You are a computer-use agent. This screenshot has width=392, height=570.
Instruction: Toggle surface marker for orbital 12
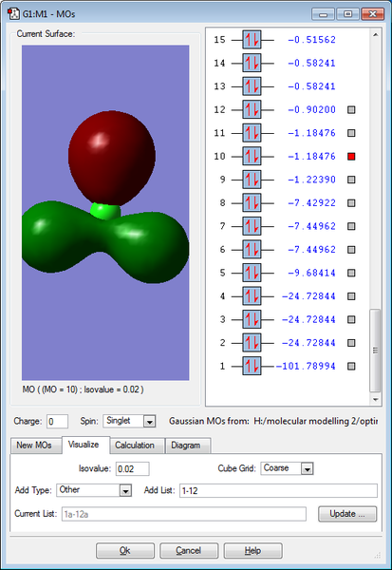[351, 110]
